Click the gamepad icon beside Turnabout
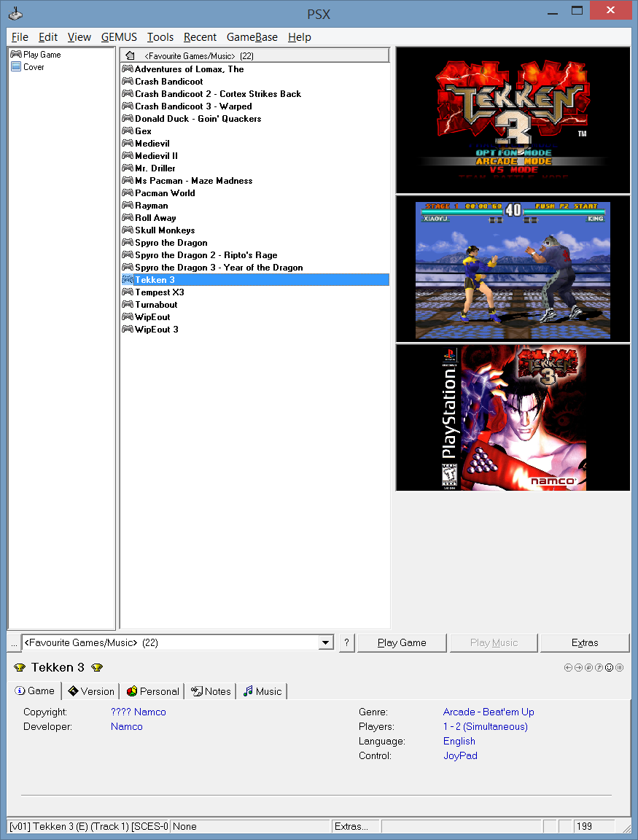This screenshot has width=638, height=840. click(x=128, y=304)
